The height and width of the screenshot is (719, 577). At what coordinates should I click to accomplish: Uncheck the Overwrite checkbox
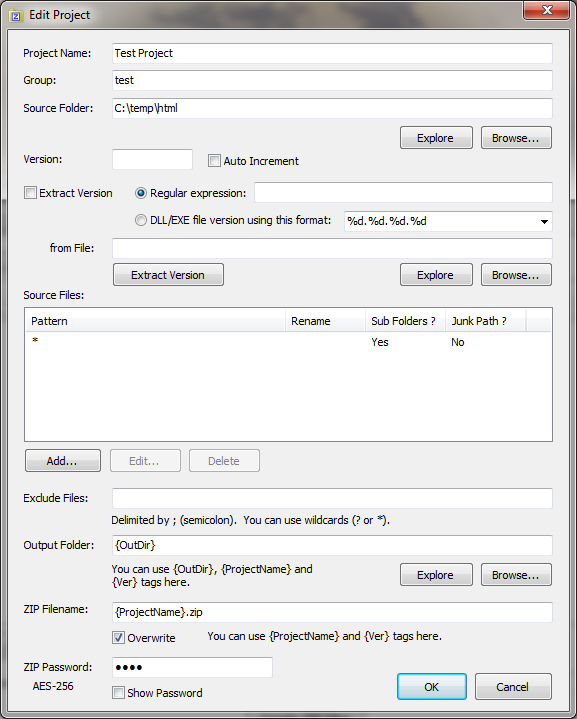pos(118,637)
